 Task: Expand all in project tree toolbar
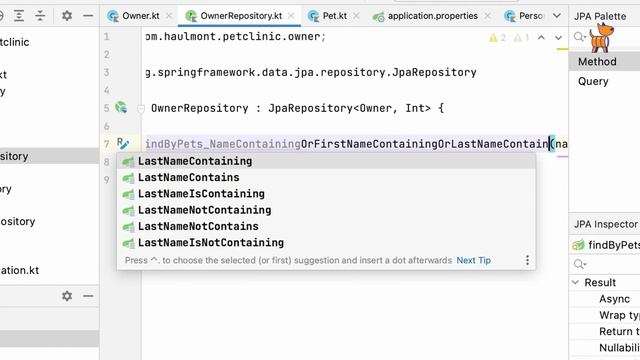click(x=19, y=16)
